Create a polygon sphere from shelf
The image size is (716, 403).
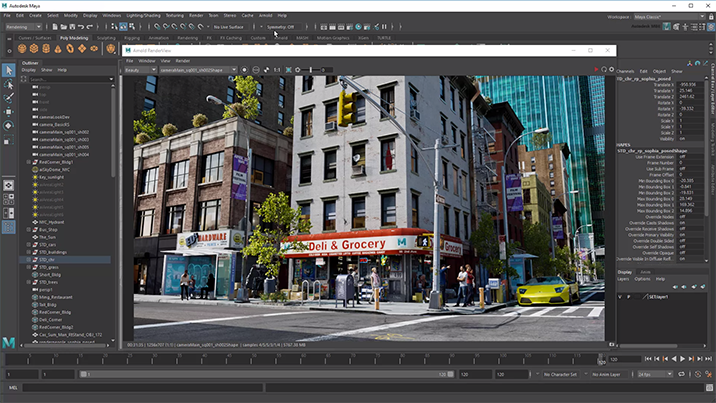[22, 48]
